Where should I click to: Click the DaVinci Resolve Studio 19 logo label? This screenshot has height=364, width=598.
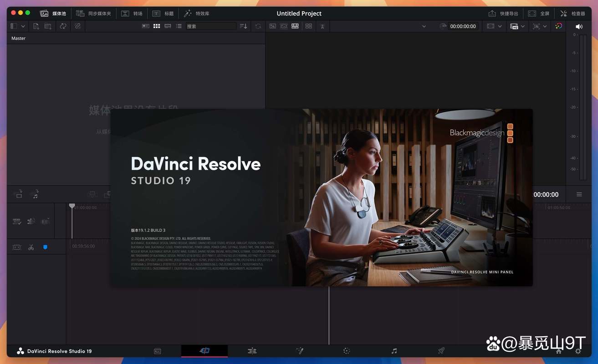[54, 351]
